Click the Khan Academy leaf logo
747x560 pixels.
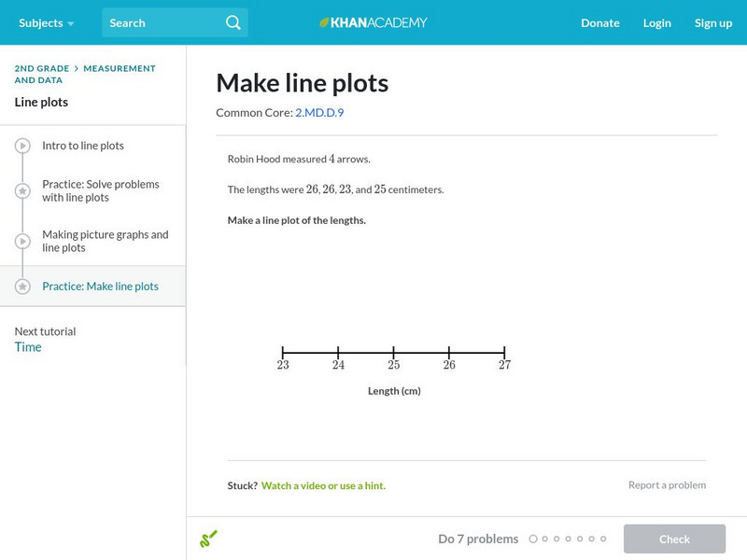click(x=325, y=22)
